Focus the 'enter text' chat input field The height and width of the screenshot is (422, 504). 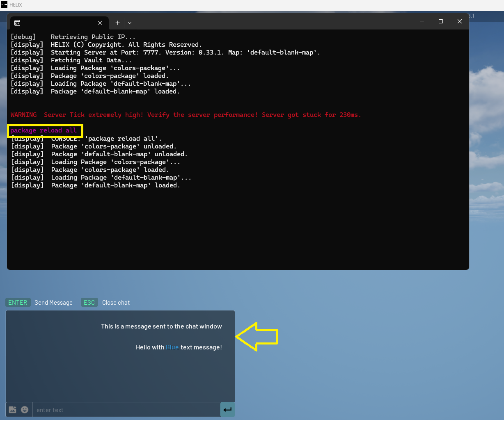(126, 410)
